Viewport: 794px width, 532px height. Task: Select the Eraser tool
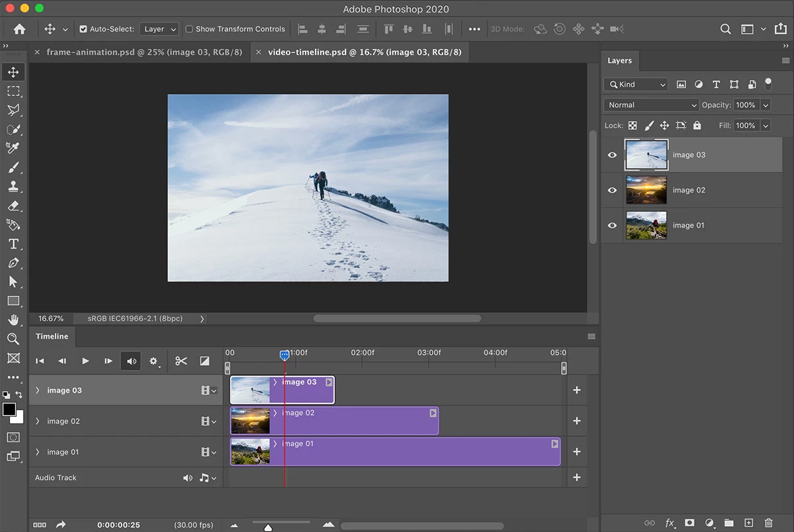coord(13,206)
